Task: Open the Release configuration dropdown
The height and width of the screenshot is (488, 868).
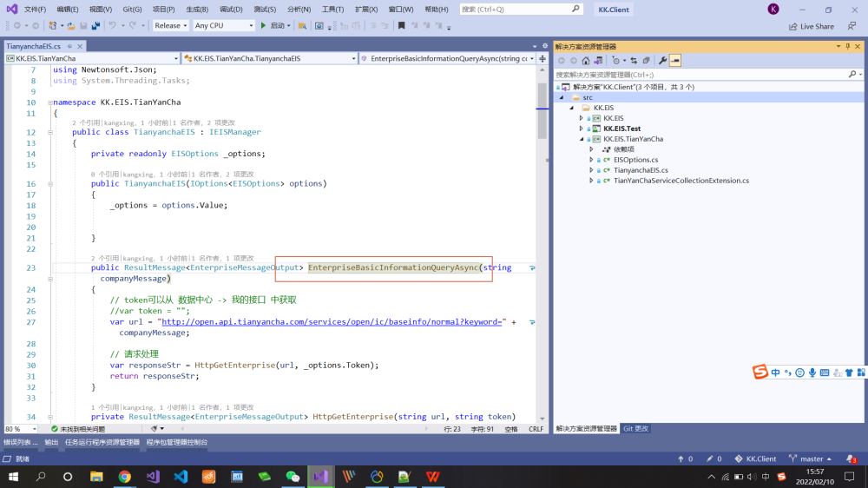Action: [170, 25]
